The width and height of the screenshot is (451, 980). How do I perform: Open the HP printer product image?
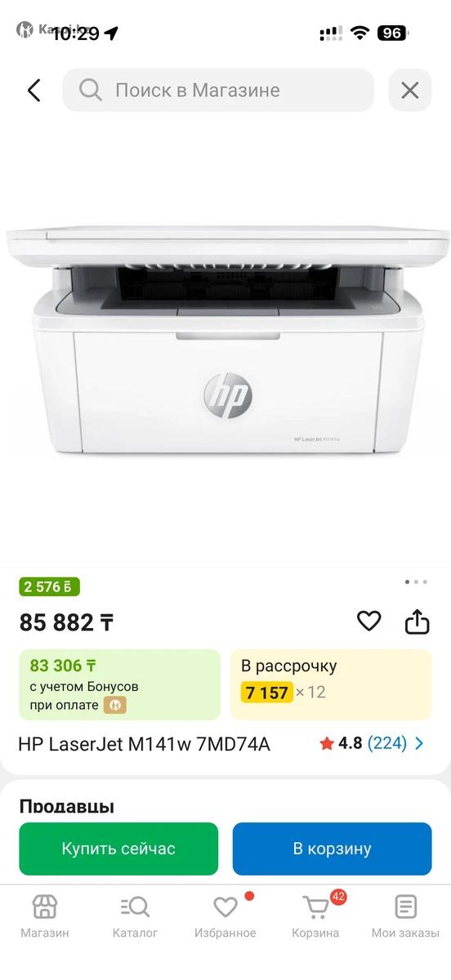pos(225,343)
